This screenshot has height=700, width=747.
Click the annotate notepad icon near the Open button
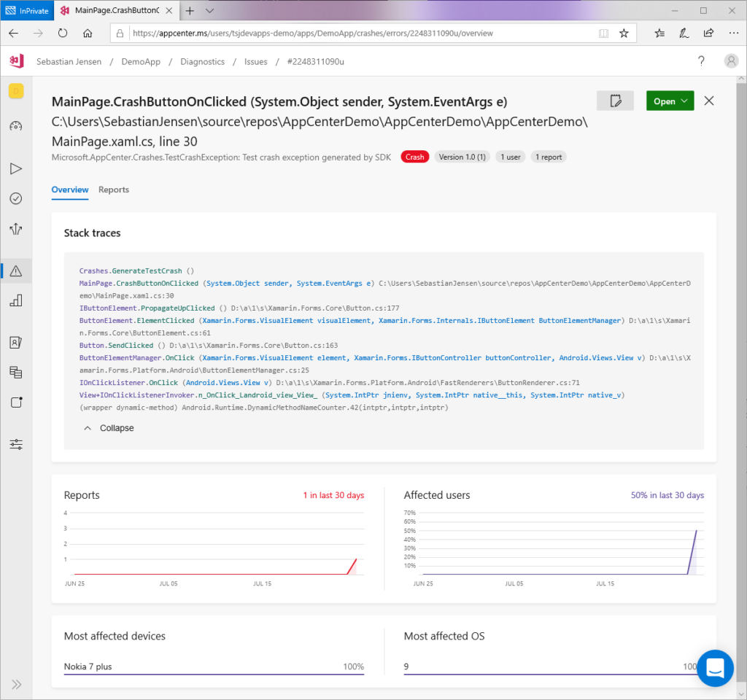click(x=615, y=101)
